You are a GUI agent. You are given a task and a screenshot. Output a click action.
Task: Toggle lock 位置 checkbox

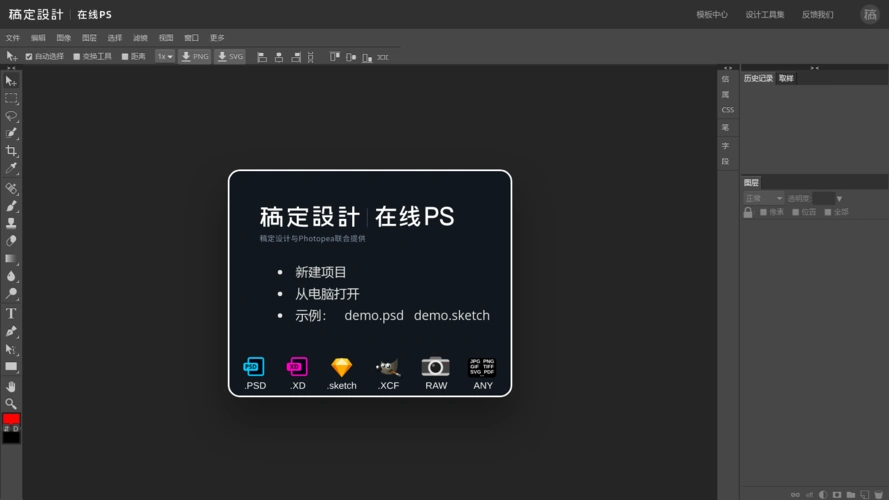(x=795, y=212)
